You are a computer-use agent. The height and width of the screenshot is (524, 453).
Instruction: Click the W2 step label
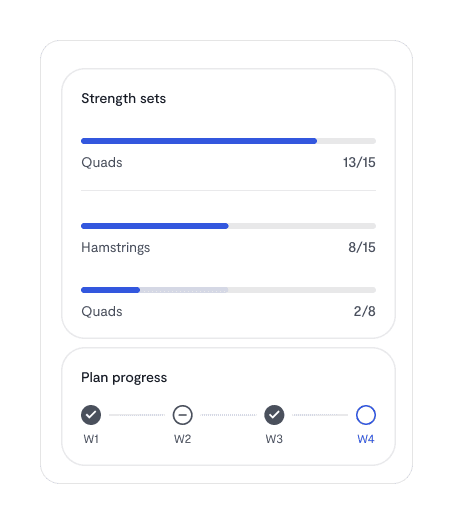click(182, 439)
